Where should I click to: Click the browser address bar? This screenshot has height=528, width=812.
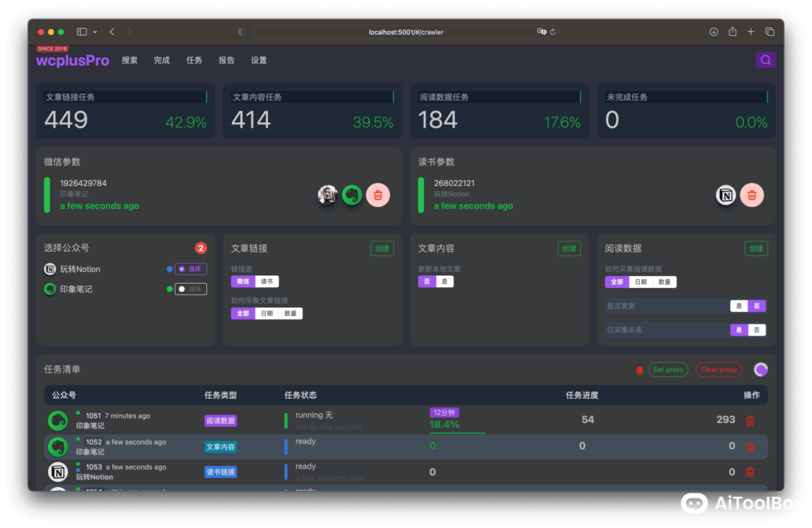[406, 32]
